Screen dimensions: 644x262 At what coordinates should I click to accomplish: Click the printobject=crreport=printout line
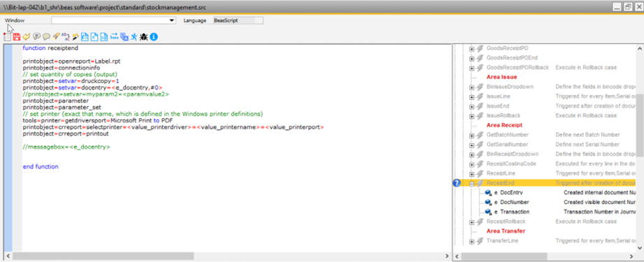66,134
